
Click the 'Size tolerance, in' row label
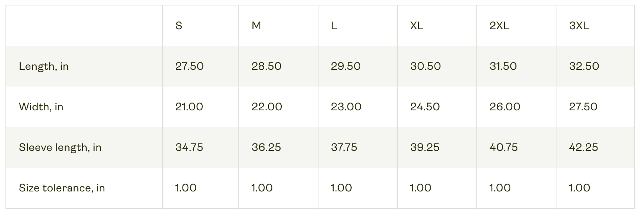click(62, 188)
